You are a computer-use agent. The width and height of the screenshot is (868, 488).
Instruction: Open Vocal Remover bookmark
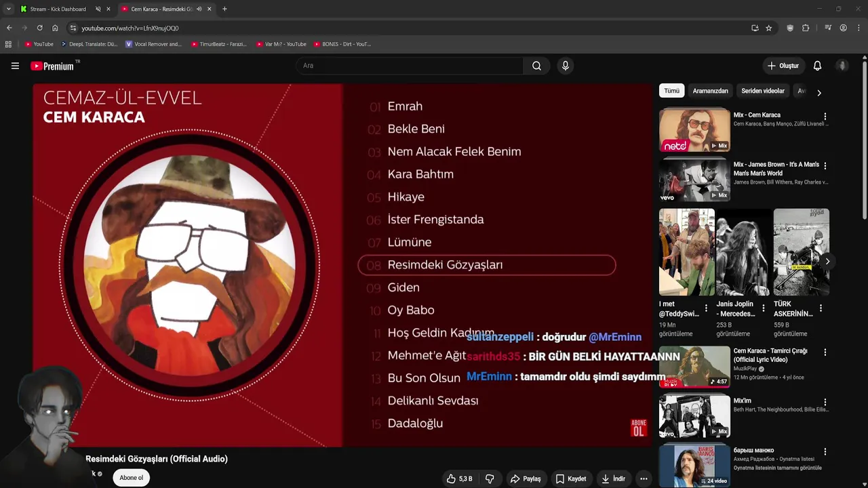click(x=153, y=44)
